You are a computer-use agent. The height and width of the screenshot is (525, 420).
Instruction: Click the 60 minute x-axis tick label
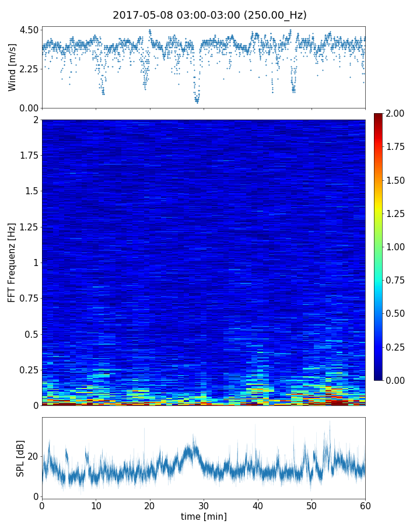[365, 505]
